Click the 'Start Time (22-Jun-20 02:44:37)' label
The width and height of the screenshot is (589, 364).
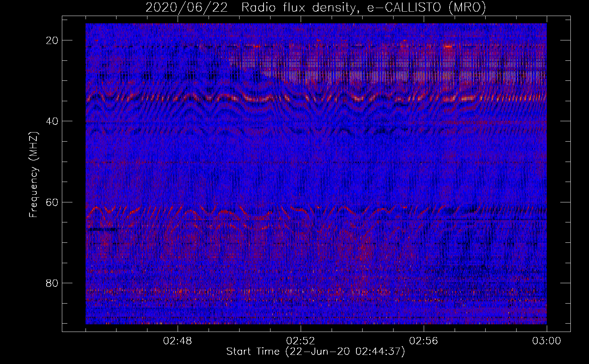coord(316,352)
